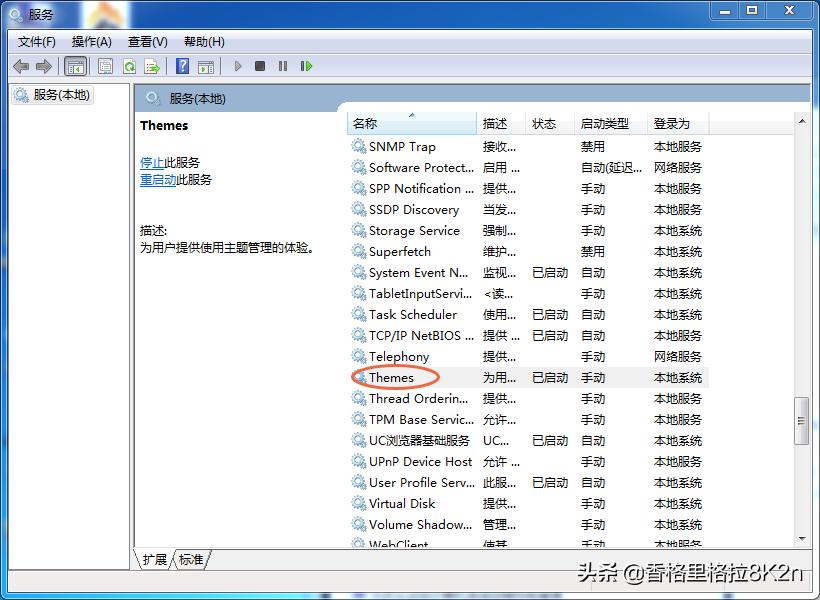Stop the service using square stop icon
Viewport: 820px width, 600px height.
(260, 66)
